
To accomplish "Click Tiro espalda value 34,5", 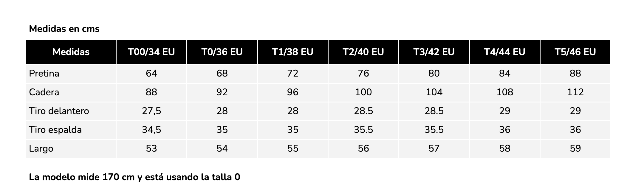I will (151, 130).
